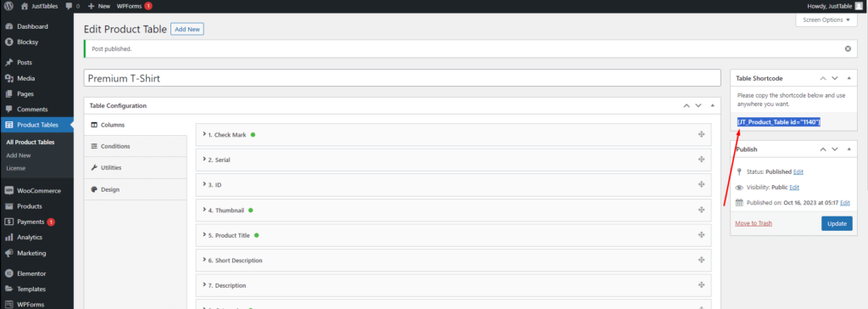Click the Analytics bar chart icon

pos(8,237)
